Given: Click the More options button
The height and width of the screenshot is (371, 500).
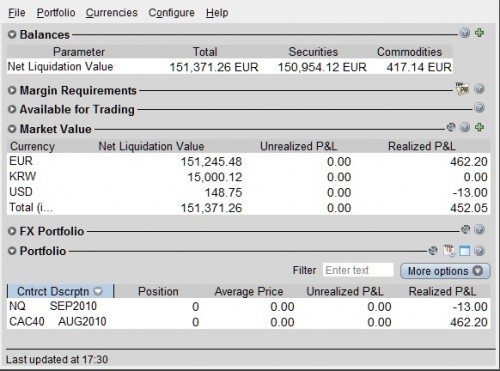Looking at the screenshot, I should click(445, 271).
